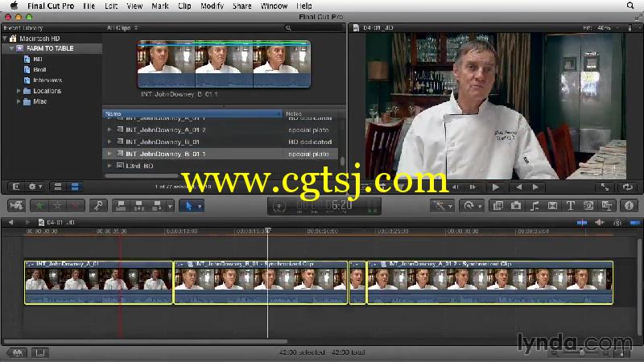
Task: Go back in timeline history
Action: (10, 223)
